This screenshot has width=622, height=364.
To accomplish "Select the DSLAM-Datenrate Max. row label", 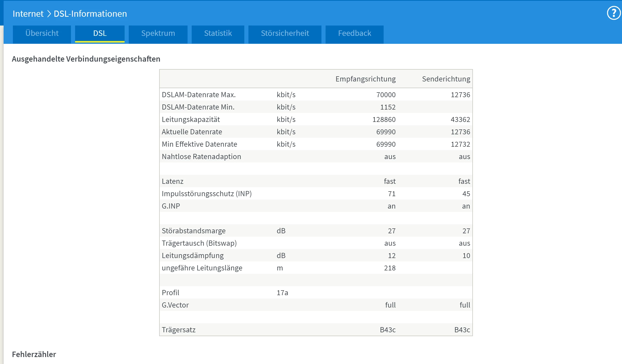I will click(x=199, y=95).
